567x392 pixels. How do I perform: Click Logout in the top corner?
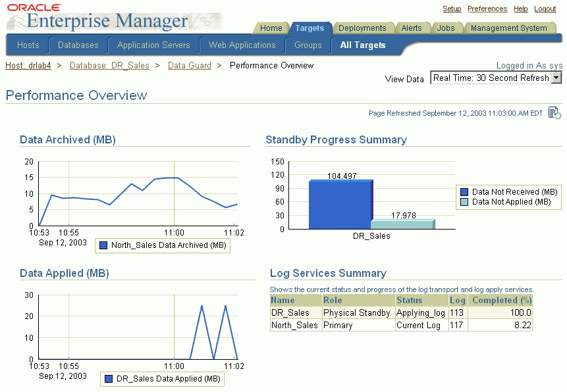pyautogui.click(x=545, y=9)
